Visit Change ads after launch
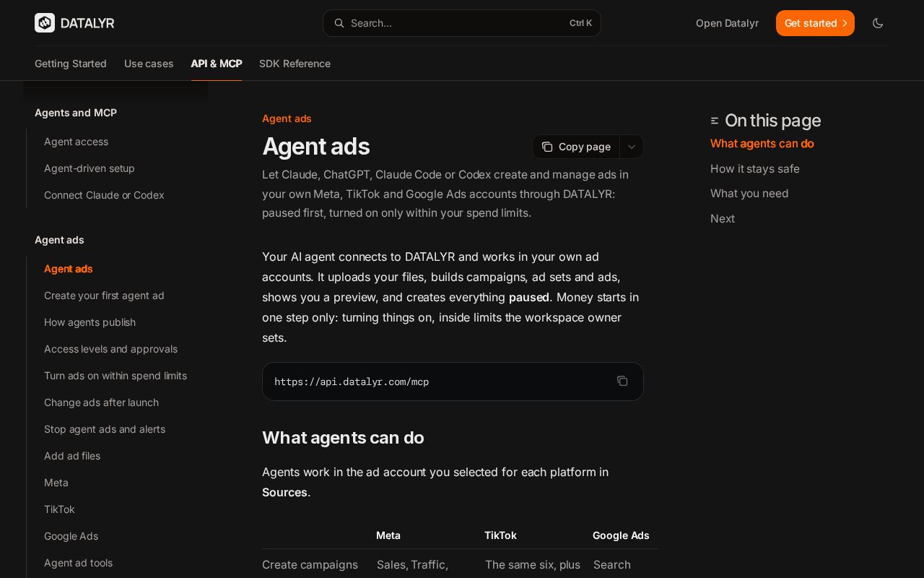The image size is (924, 578). point(101,402)
